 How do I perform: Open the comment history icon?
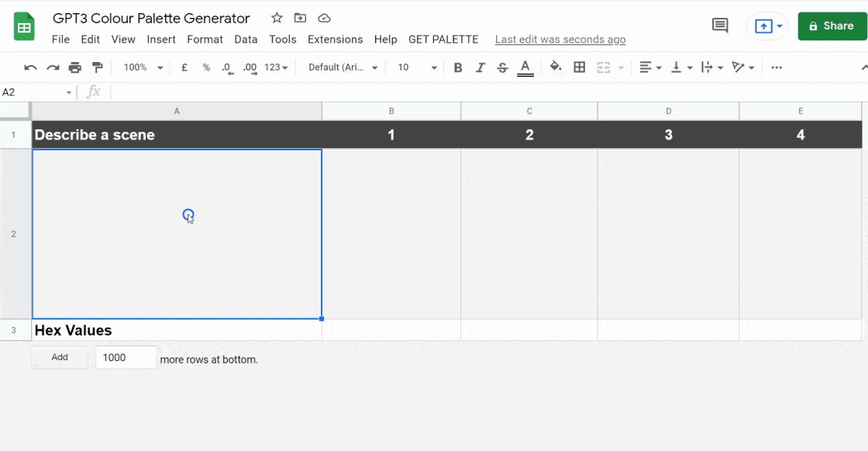[720, 26]
